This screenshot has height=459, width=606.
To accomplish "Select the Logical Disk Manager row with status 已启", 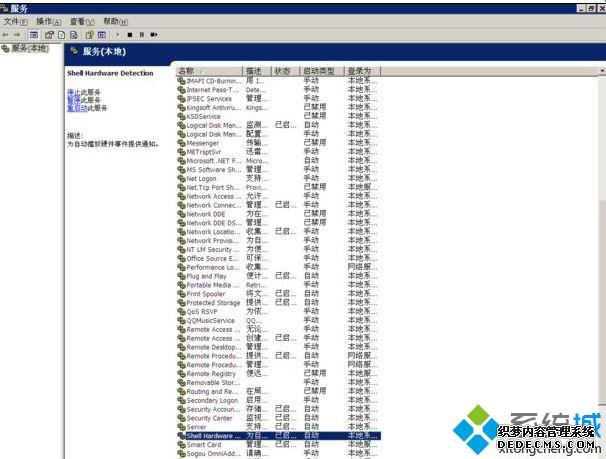I will (x=279, y=125).
